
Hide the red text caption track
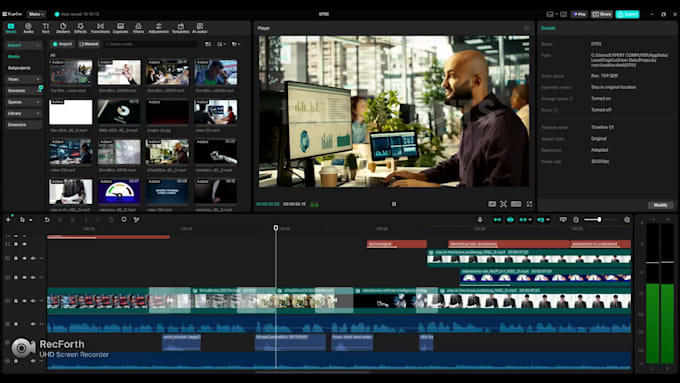tap(24, 244)
